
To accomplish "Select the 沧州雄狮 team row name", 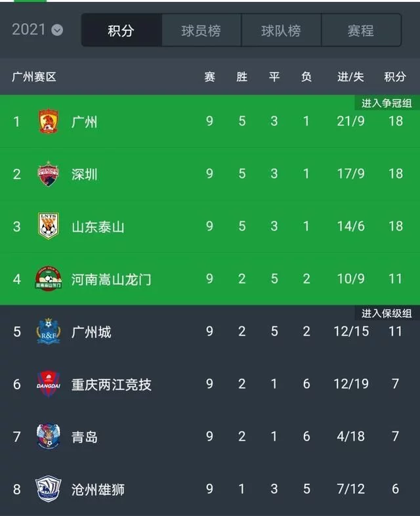I will 98,490.
